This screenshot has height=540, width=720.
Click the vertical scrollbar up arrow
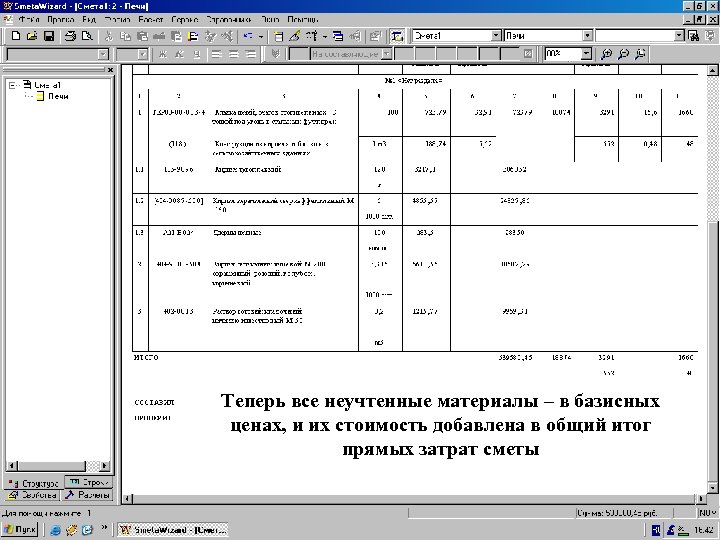pyautogui.click(x=712, y=70)
